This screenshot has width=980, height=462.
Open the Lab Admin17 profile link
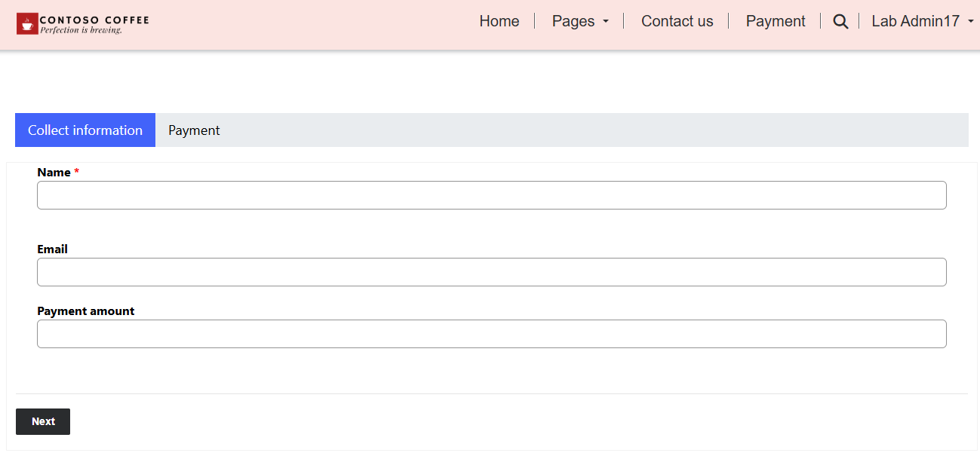915,21
